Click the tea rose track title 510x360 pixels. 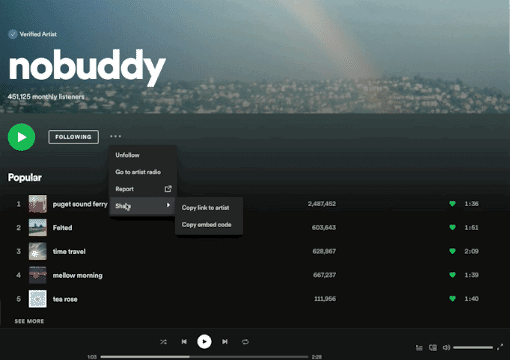[65, 299]
